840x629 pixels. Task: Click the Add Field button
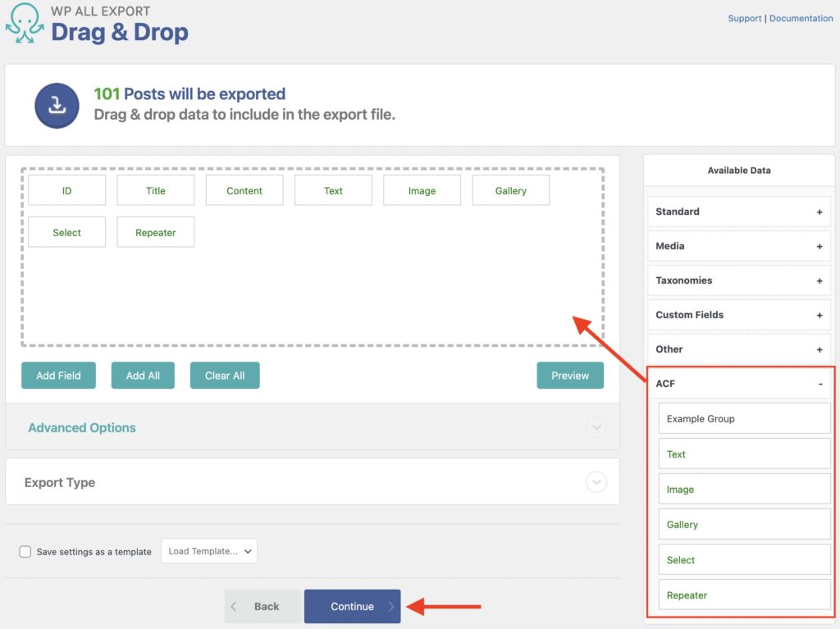coord(58,375)
